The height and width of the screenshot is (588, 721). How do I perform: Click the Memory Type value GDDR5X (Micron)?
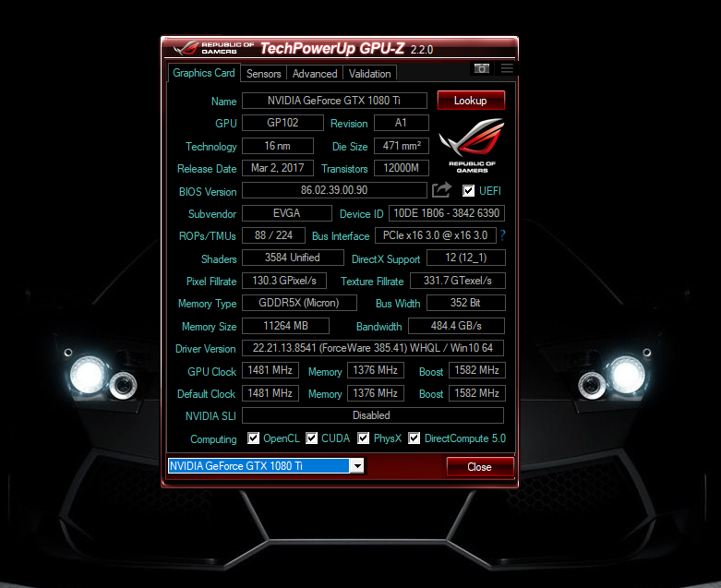[299, 303]
